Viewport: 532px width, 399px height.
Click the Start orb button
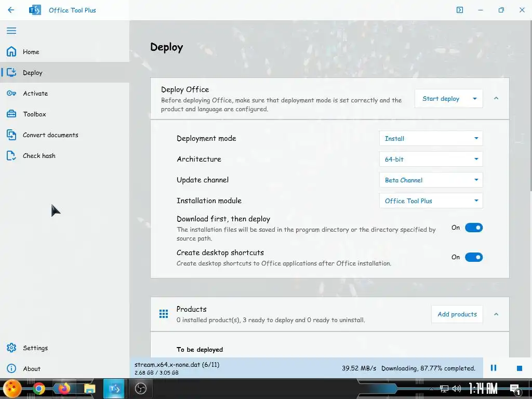[12, 389]
